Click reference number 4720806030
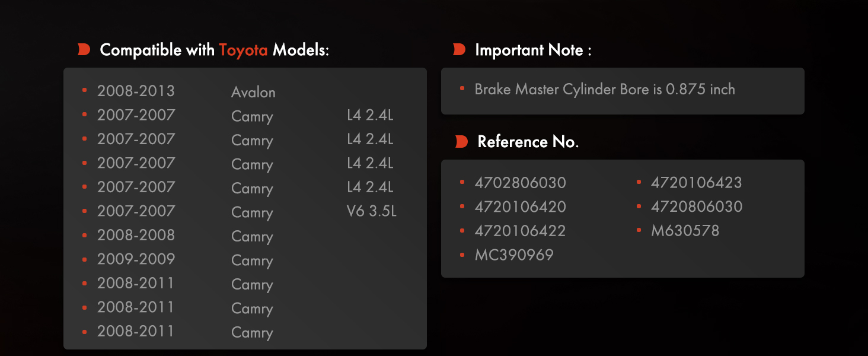 [x=696, y=206]
